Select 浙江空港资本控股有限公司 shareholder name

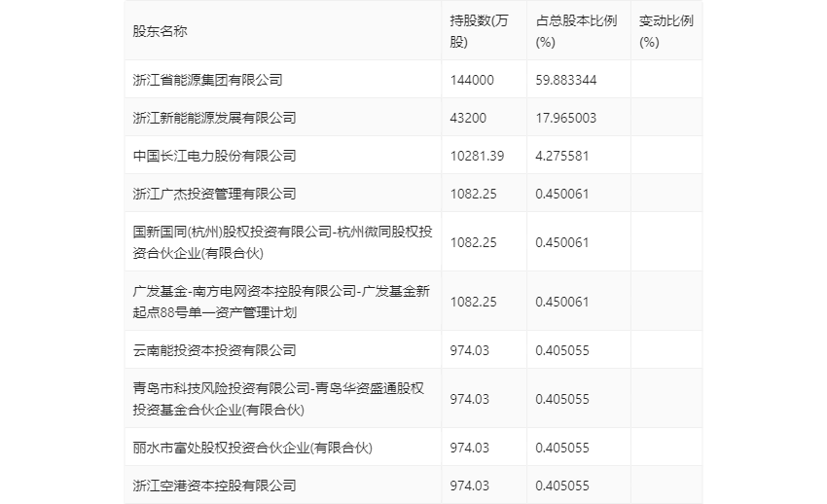pos(214,486)
